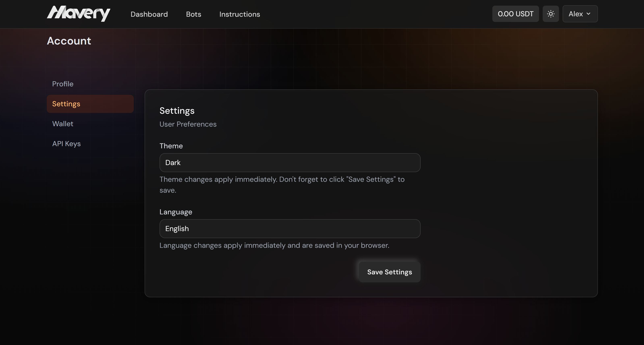Image resolution: width=644 pixels, height=345 pixels.
Task: Open the Alex user menu
Action: 580,14
